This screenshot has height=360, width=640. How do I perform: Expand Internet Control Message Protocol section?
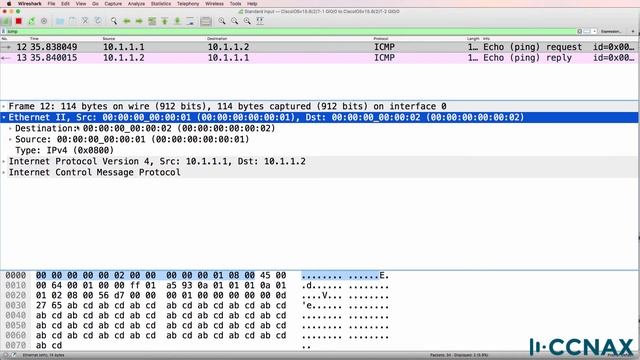pyautogui.click(x=4, y=173)
